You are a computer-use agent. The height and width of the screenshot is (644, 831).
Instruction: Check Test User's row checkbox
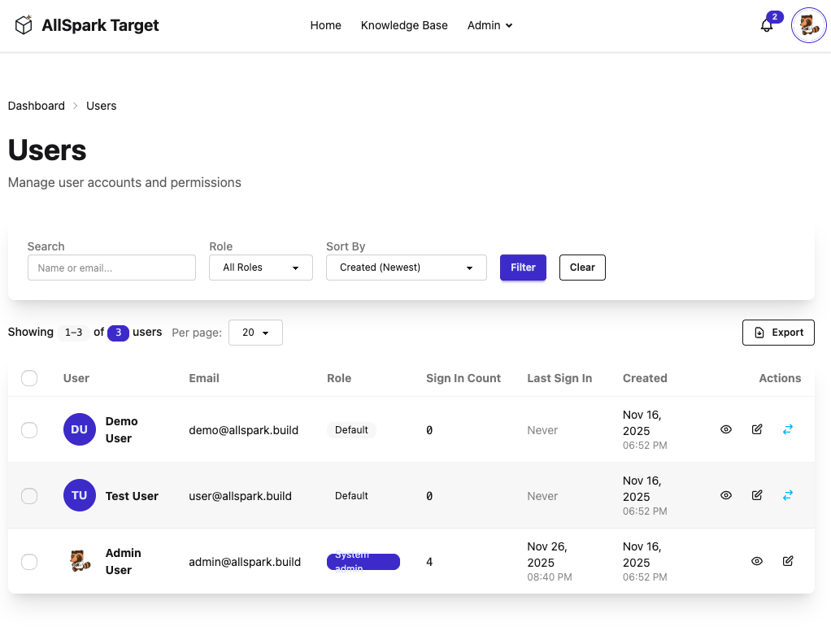pyautogui.click(x=29, y=495)
